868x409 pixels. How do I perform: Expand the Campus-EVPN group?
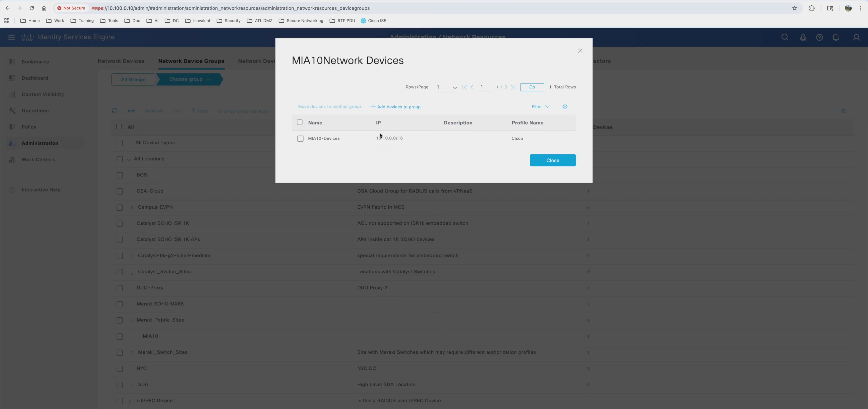(132, 208)
